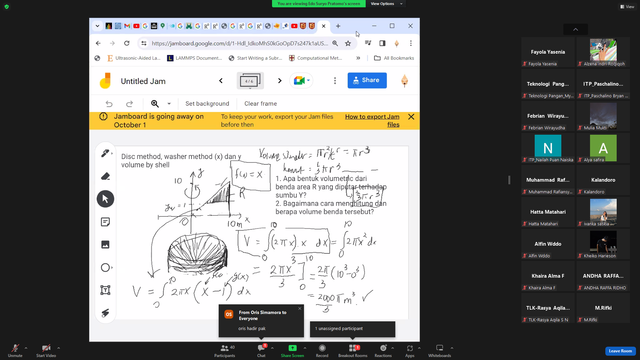Open video settings caret next to Start Video
The height and width of the screenshot is (360, 640).
(58, 348)
